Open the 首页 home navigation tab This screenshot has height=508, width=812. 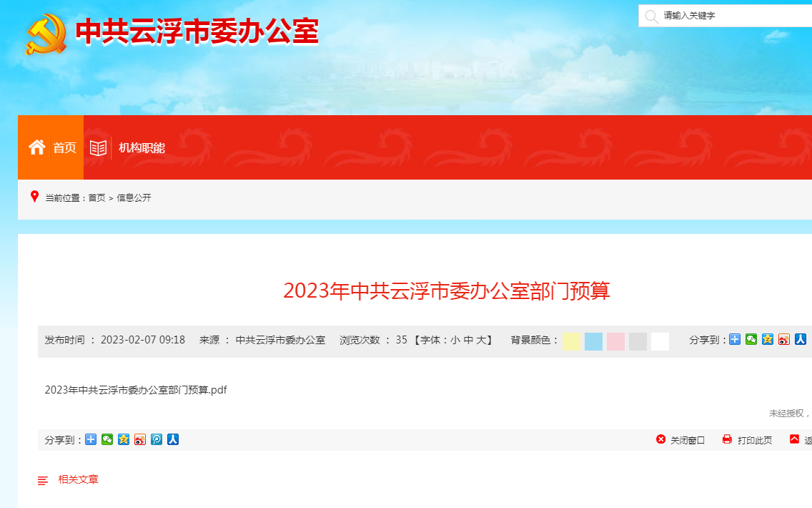pos(51,147)
